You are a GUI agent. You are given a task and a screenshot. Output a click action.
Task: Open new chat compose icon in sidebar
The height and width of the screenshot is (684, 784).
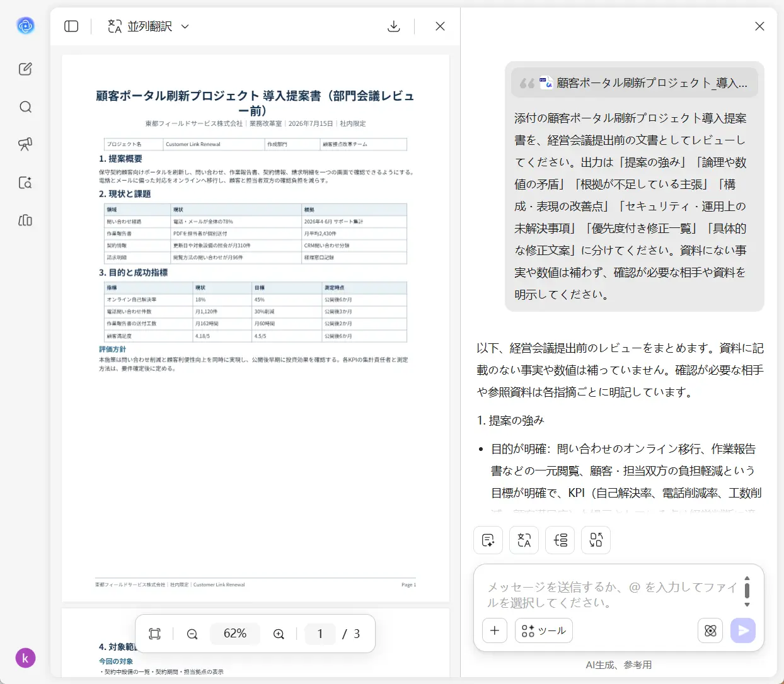[25, 69]
